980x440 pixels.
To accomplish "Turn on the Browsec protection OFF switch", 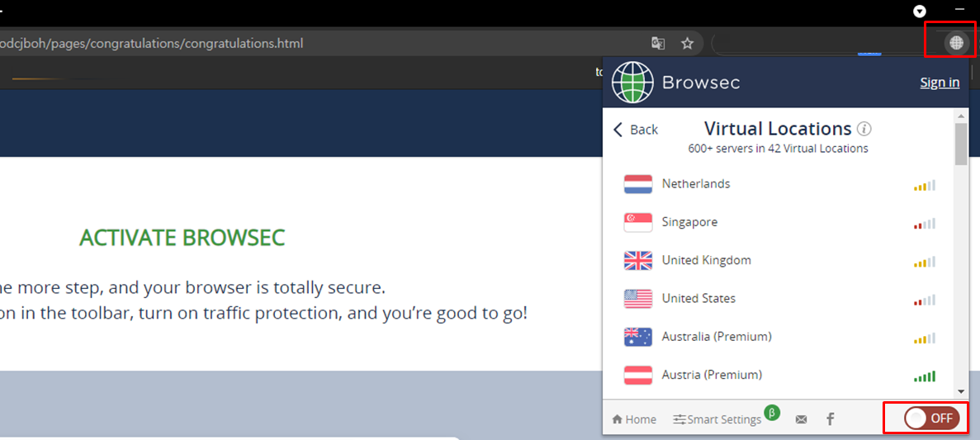I will click(932, 419).
